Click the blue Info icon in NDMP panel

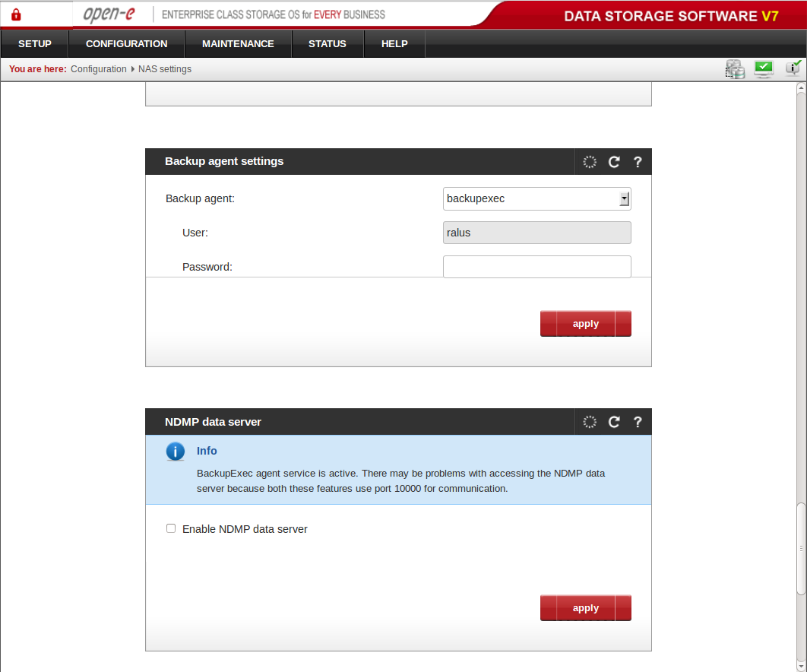click(176, 452)
